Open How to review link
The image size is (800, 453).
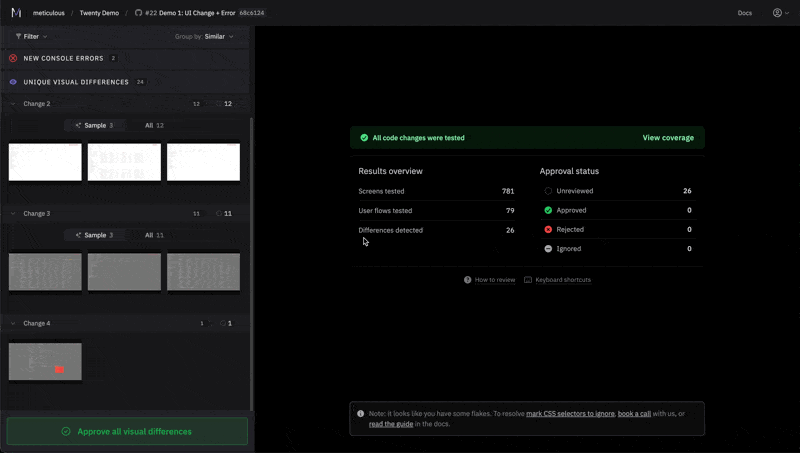coord(495,280)
